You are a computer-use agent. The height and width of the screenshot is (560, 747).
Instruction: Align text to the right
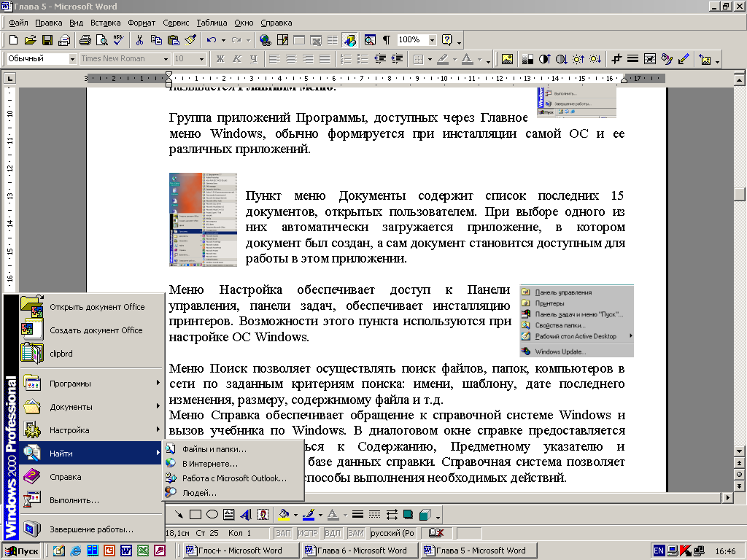tap(308, 59)
